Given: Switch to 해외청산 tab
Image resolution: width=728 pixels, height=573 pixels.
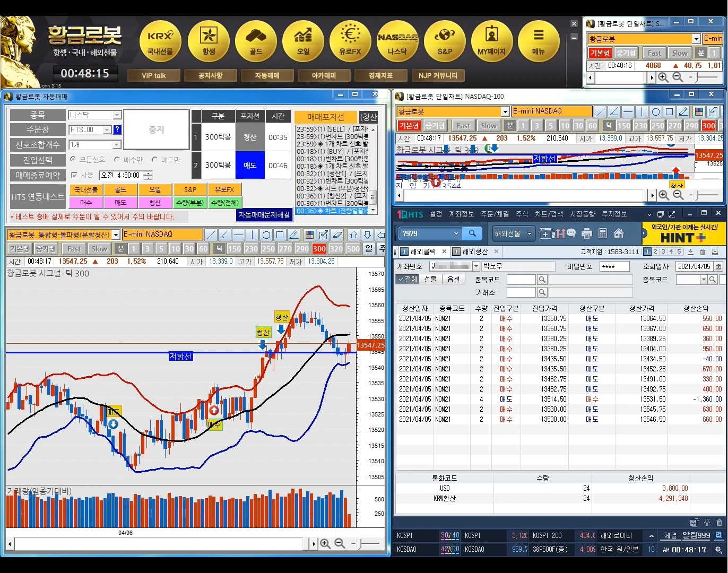Looking at the screenshot, I should tap(475, 251).
